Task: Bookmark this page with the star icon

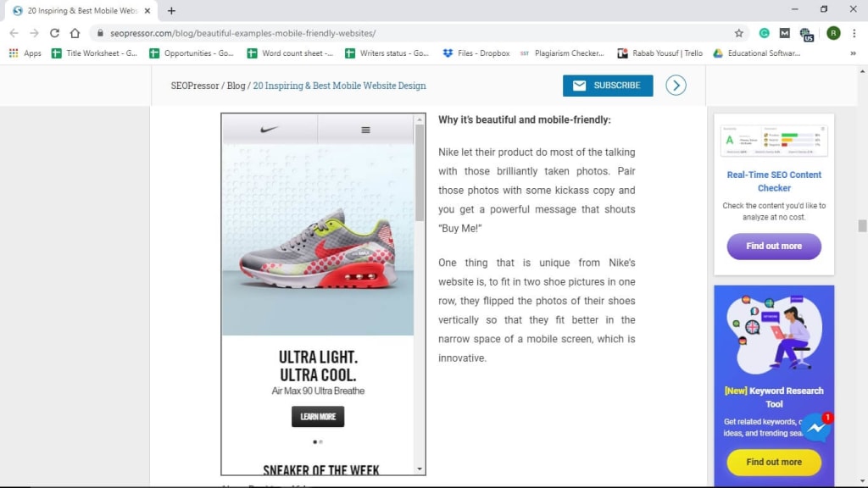Action: click(738, 33)
